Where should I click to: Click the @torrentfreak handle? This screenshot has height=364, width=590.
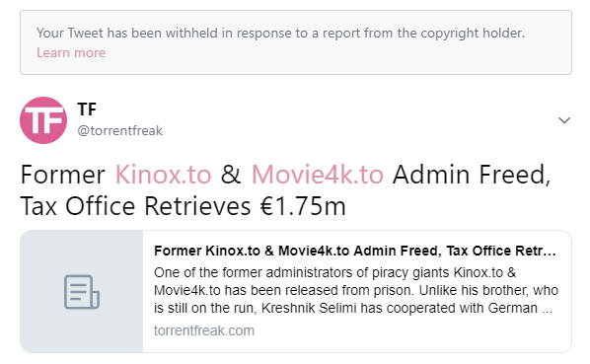(x=120, y=131)
